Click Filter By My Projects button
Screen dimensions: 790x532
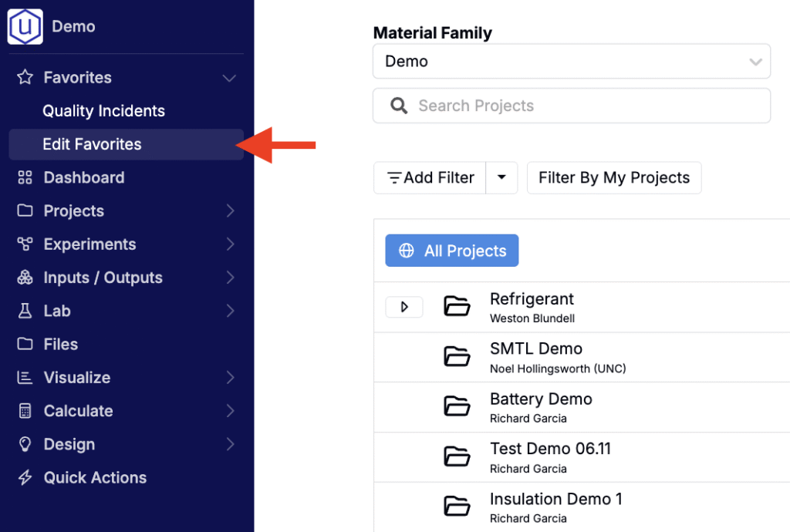tap(614, 178)
